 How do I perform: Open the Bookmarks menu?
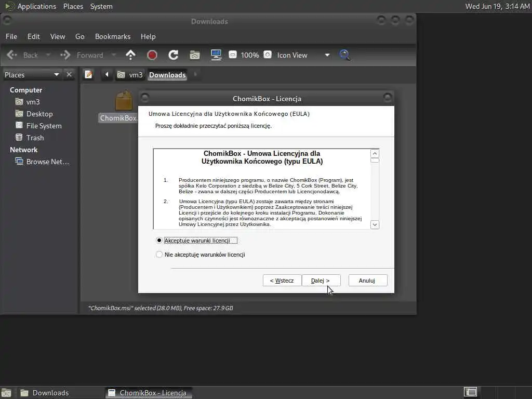click(x=113, y=36)
